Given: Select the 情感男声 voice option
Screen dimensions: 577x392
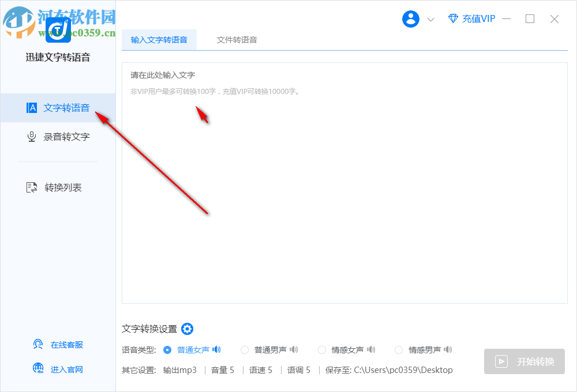Looking at the screenshot, I should (398, 349).
